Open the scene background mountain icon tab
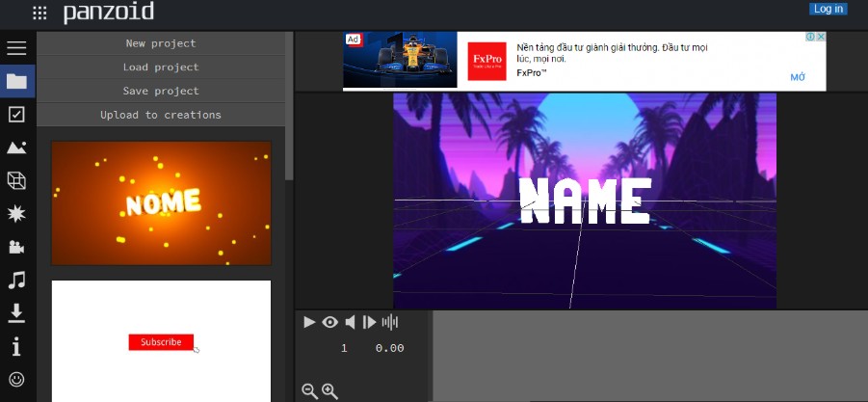Viewport: 868px width, 402px height. point(16,147)
